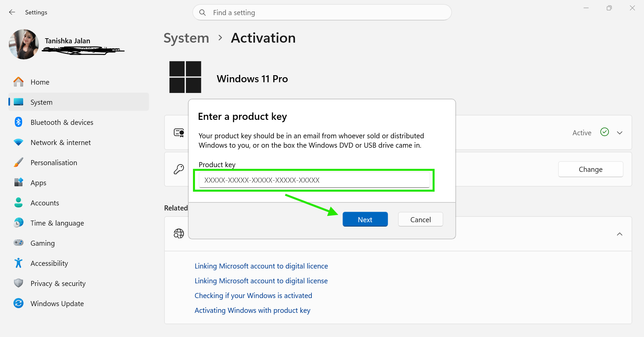Click the Enter a product key heading
The image size is (644, 337).
(x=242, y=116)
